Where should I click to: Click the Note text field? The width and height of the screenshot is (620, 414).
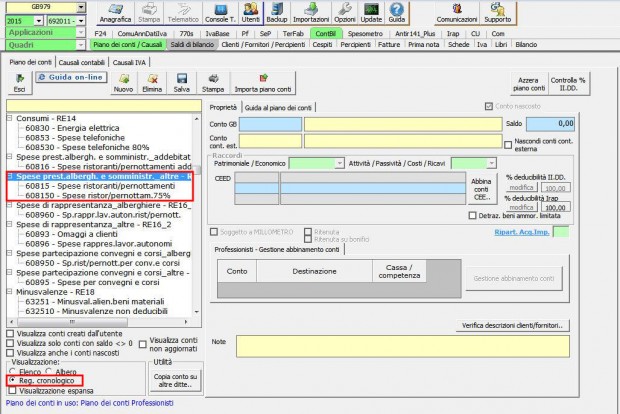403,346
